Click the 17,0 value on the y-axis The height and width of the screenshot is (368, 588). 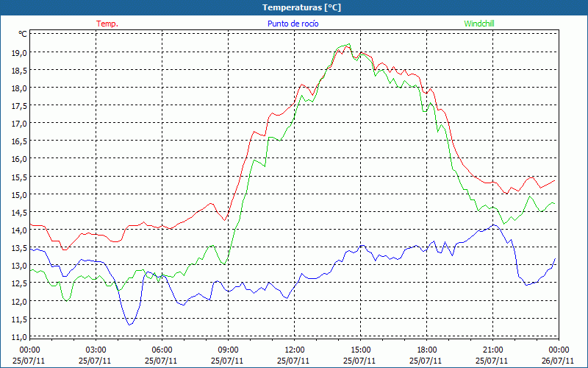[x=20, y=123]
